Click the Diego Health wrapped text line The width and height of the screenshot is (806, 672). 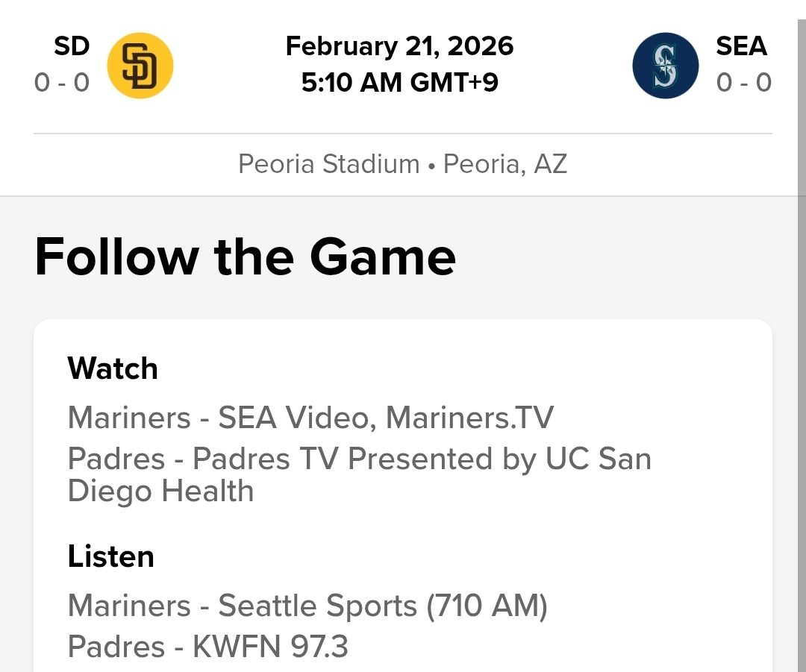pos(160,492)
